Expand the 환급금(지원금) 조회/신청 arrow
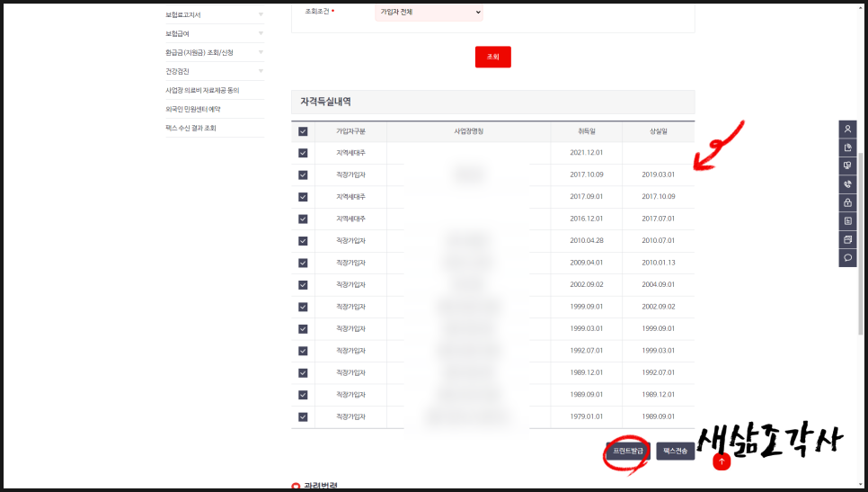868x492 pixels. pyautogui.click(x=261, y=52)
